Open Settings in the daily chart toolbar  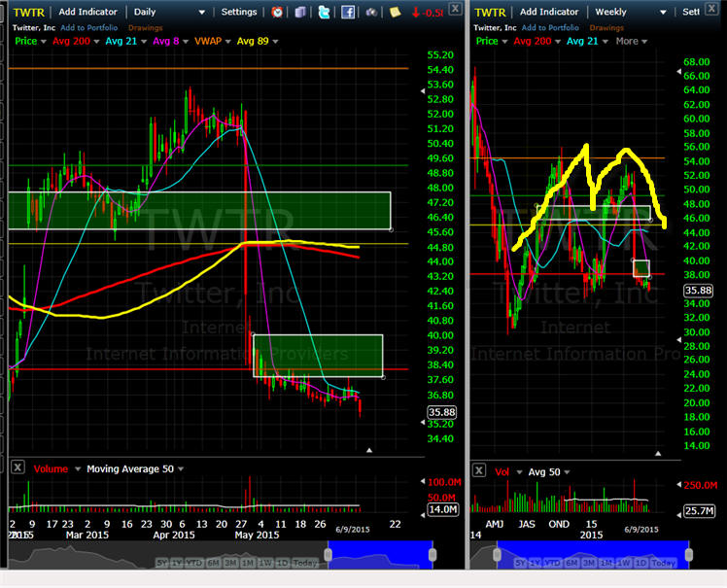click(x=239, y=12)
